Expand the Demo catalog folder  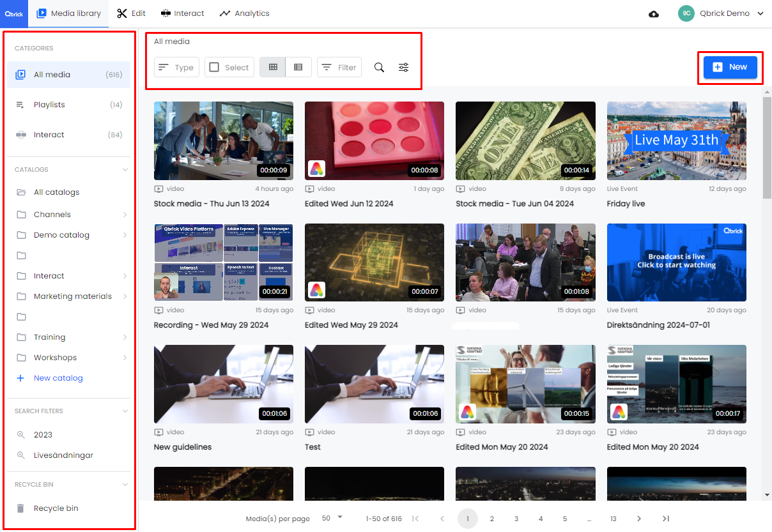click(x=125, y=235)
